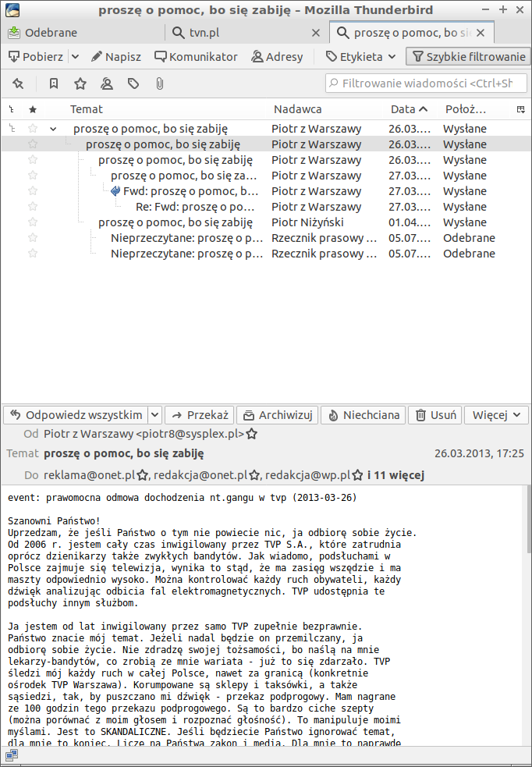This screenshot has width=532, height=767.
Task: Sort by the Temat column header
Action: (86, 109)
